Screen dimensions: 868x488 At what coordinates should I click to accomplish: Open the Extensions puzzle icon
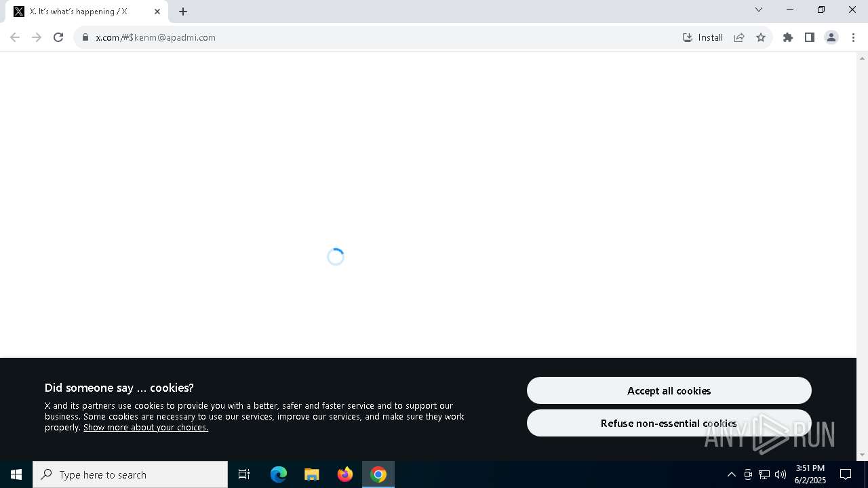[x=788, y=37]
